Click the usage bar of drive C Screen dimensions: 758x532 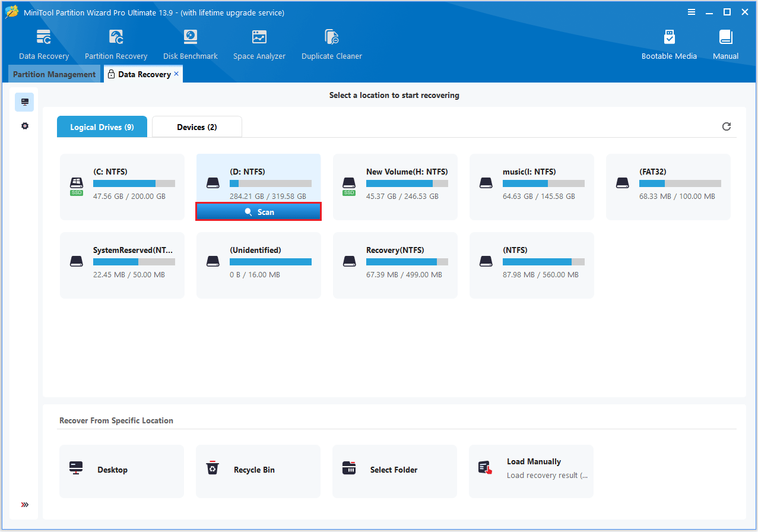pyautogui.click(x=134, y=183)
